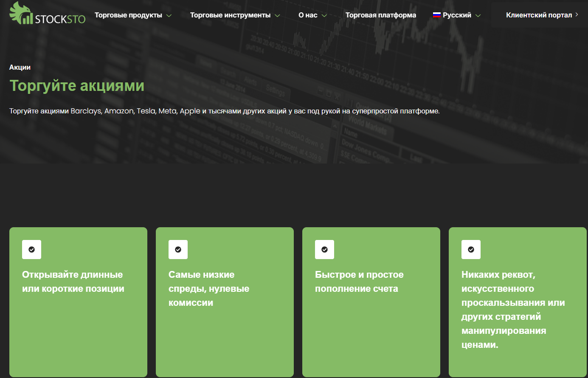Click "Самые низкие спреды, нулевые комиссии" text
The image size is (588, 378).
(x=209, y=289)
